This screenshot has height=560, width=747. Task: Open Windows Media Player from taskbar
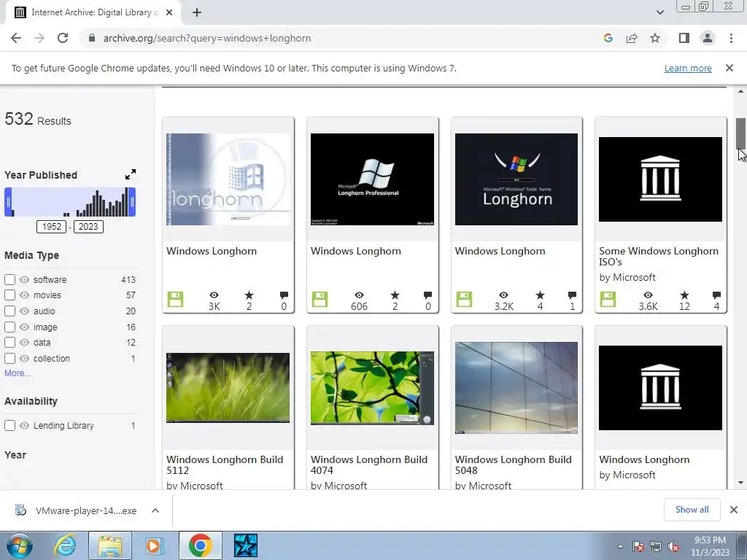[x=154, y=545]
